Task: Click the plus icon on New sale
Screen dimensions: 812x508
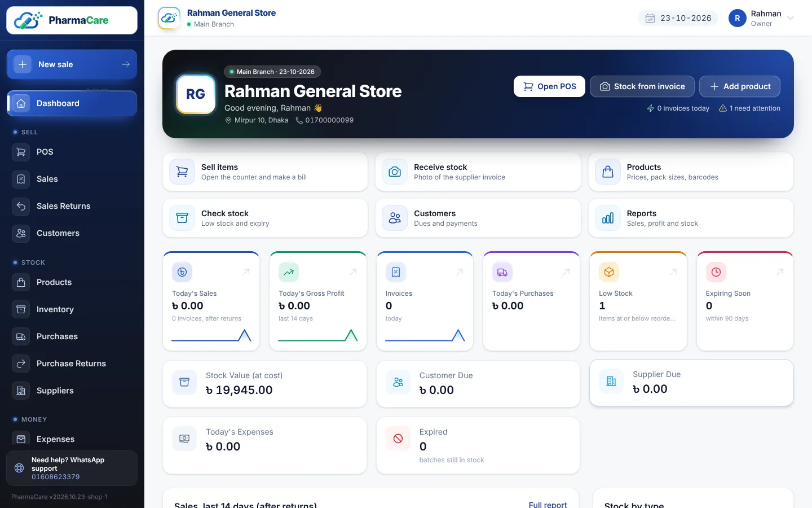Action: pyautogui.click(x=23, y=64)
